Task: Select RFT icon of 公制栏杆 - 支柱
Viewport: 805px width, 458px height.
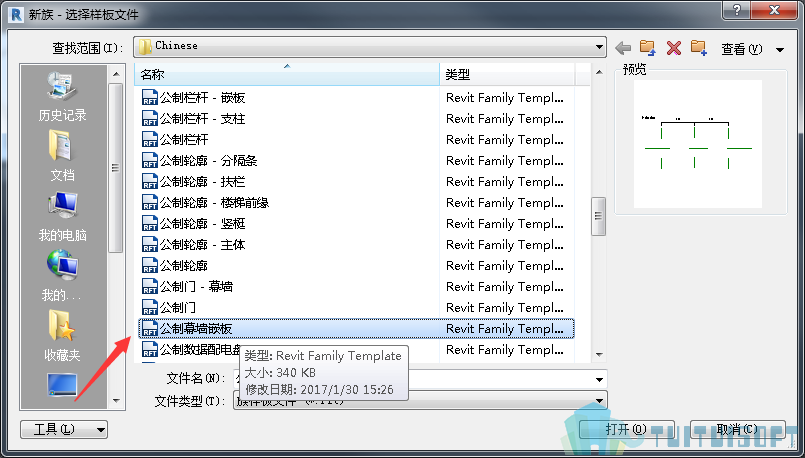Action: (149, 118)
